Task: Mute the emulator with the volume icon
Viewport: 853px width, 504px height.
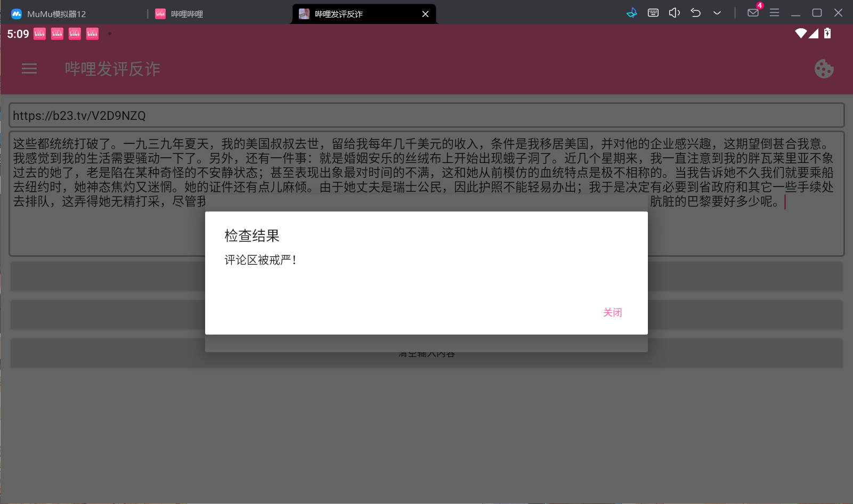Action: [674, 13]
